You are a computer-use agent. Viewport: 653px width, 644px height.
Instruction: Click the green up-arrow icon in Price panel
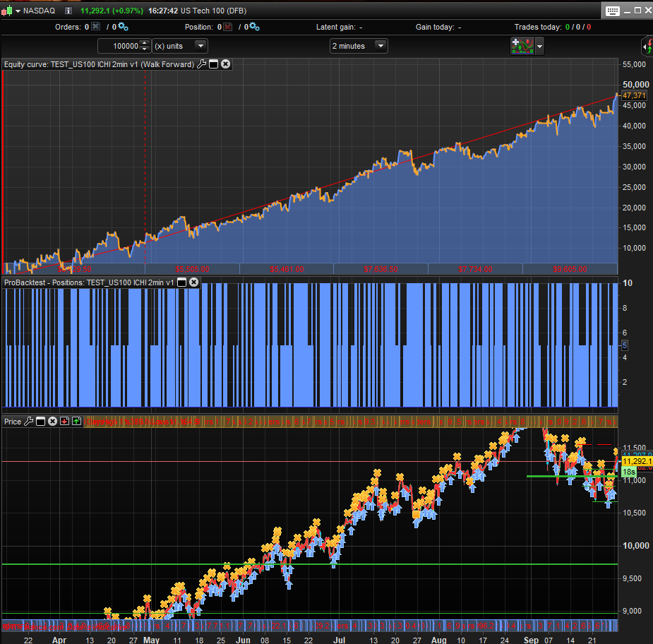[77, 422]
